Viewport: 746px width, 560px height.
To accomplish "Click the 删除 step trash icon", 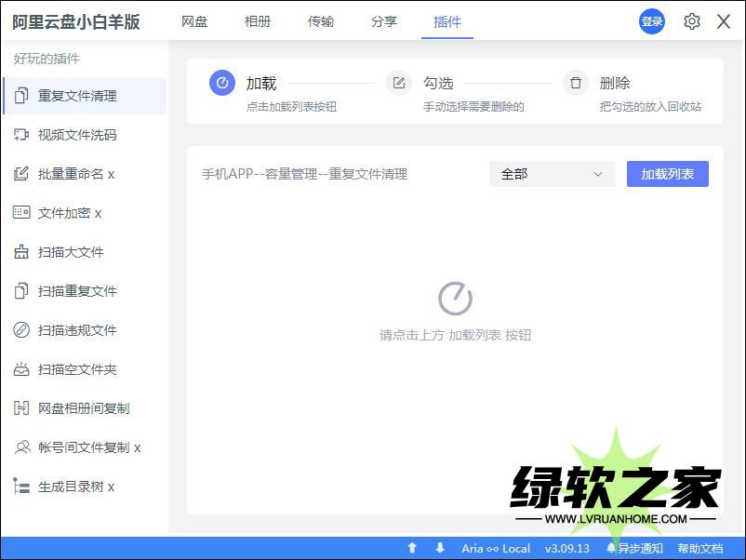I will [x=576, y=84].
